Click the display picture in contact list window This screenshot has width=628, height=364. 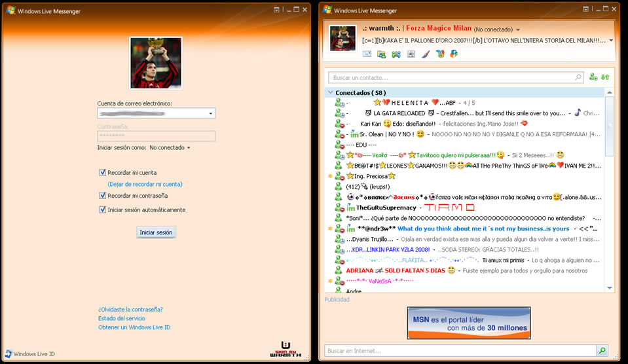pyautogui.click(x=342, y=39)
